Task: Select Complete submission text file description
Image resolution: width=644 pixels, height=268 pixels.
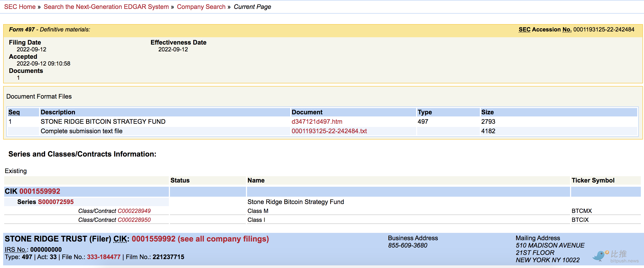Action: coord(82,131)
